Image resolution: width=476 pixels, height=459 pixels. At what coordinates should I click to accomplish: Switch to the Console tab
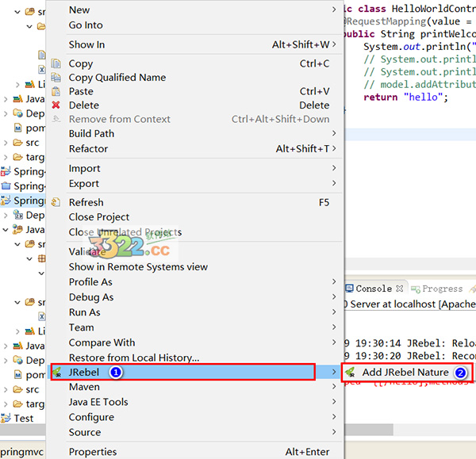[x=374, y=289]
